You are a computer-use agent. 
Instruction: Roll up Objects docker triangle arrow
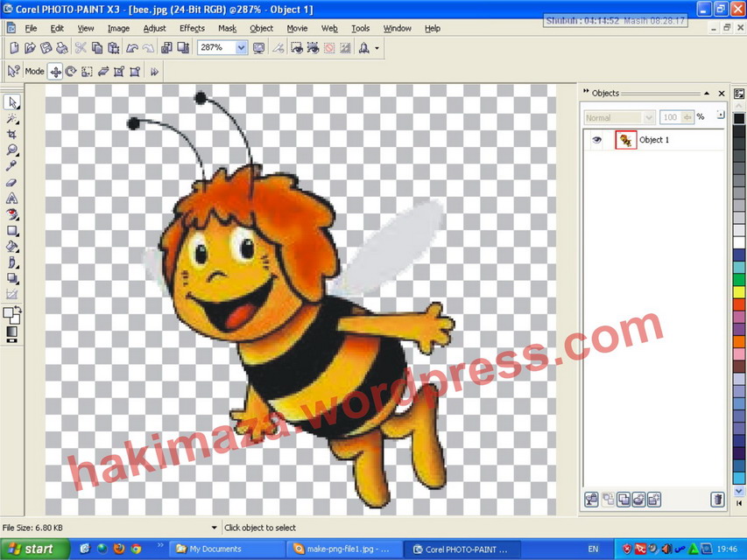click(707, 94)
